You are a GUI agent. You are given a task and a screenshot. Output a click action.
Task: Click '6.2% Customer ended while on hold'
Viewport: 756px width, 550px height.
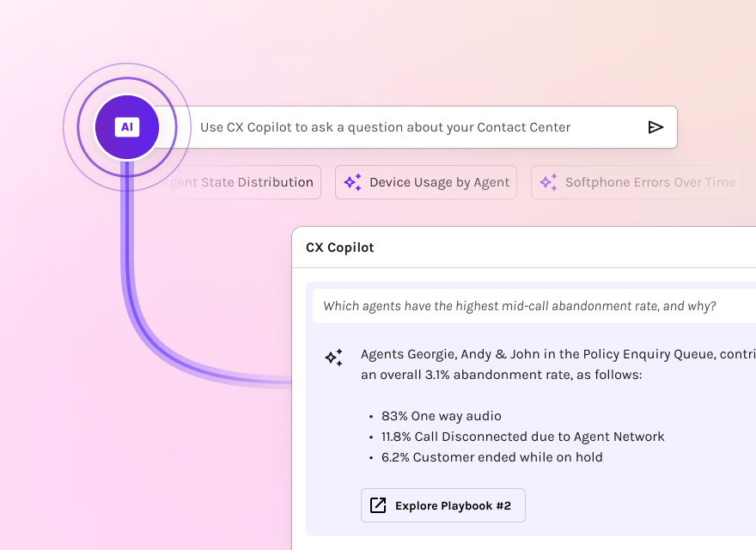(x=491, y=457)
